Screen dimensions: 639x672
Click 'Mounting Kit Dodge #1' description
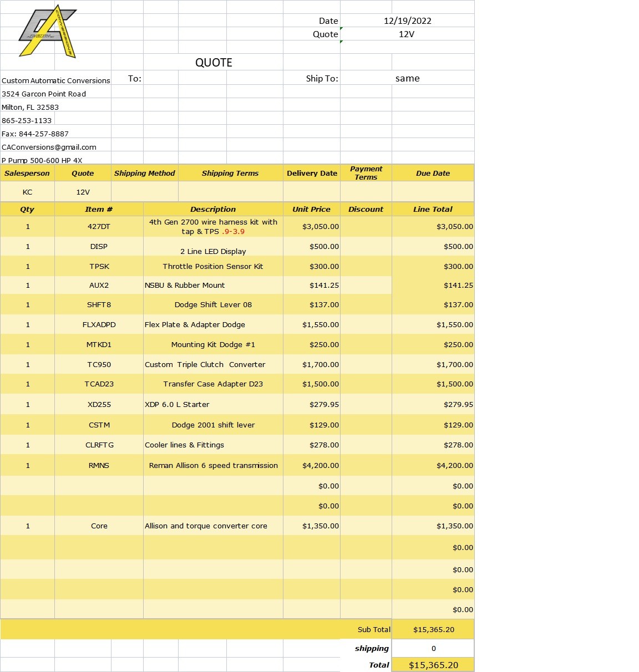213,344
